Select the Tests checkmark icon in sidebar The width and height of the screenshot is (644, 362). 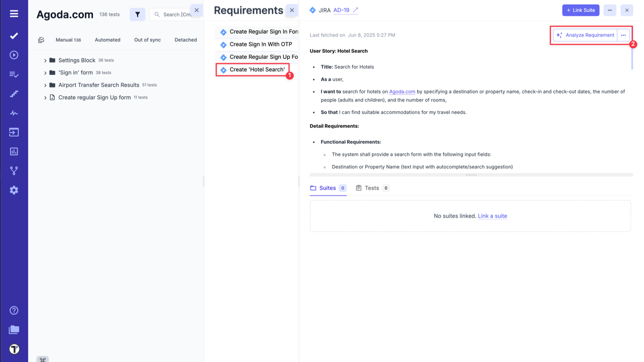tap(14, 36)
